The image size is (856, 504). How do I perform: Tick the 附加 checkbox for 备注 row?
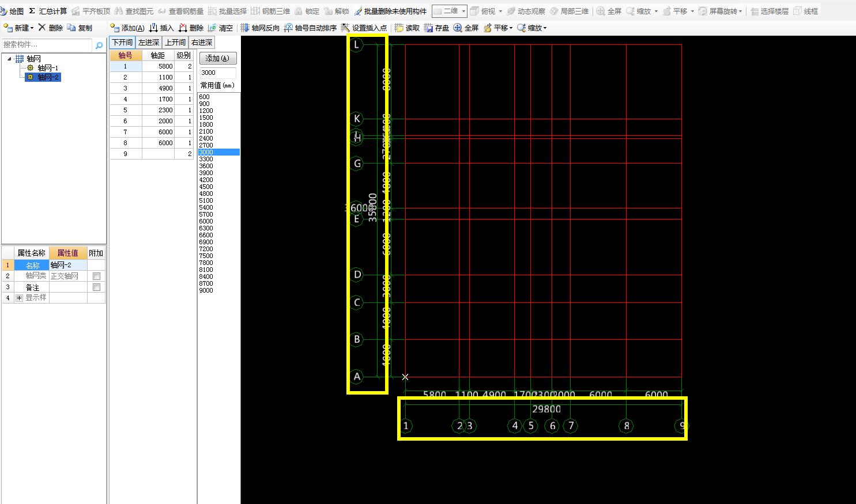point(96,287)
